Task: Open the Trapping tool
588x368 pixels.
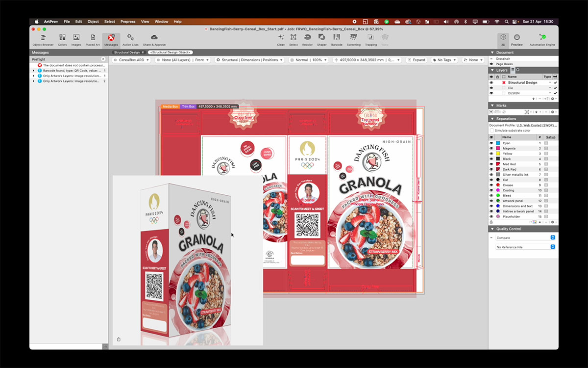Action: [371, 39]
